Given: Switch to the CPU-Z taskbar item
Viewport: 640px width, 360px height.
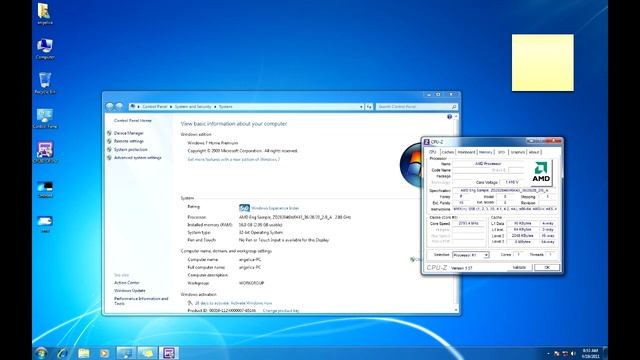Looking at the screenshot, I should [x=169, y=353].
